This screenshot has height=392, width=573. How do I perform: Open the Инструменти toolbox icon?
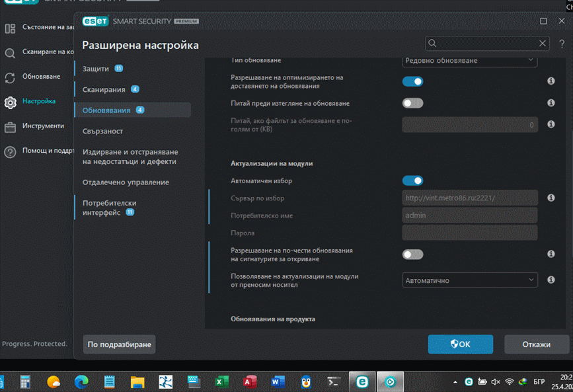[10, 127]
